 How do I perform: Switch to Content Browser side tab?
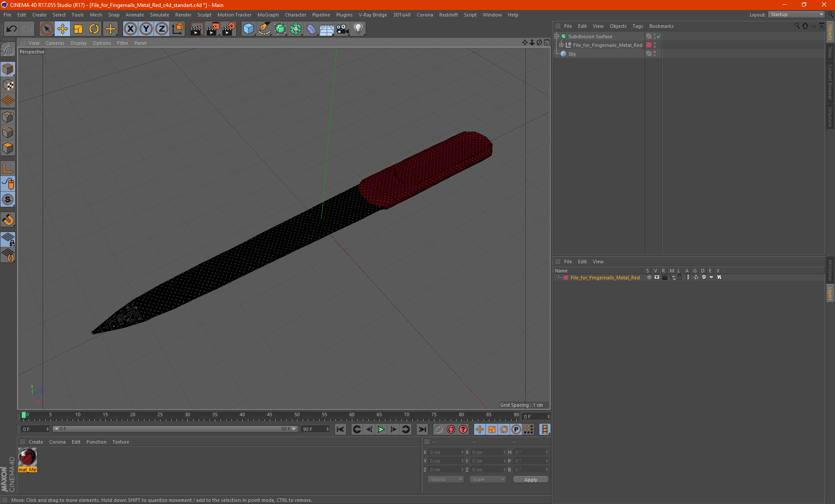[830, 82]
